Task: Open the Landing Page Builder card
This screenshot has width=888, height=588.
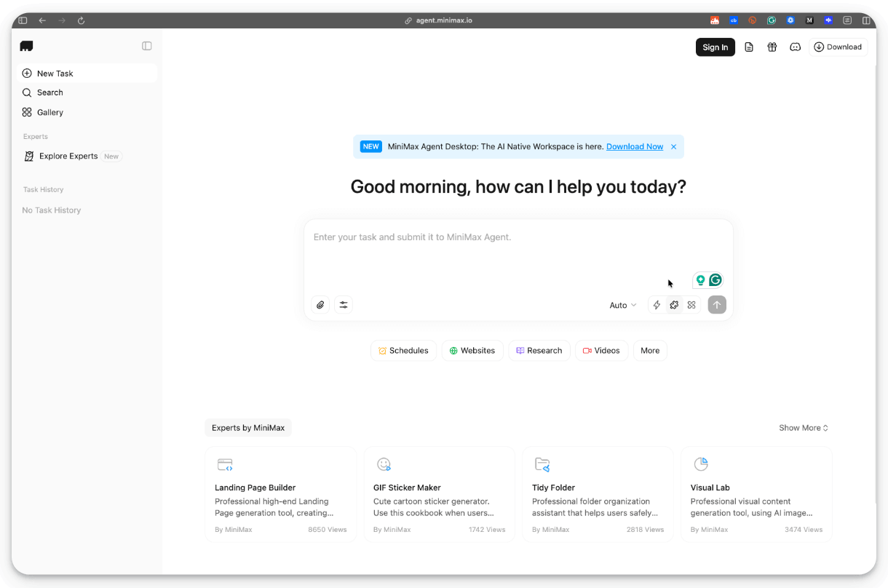Action: tap(281, 494)
